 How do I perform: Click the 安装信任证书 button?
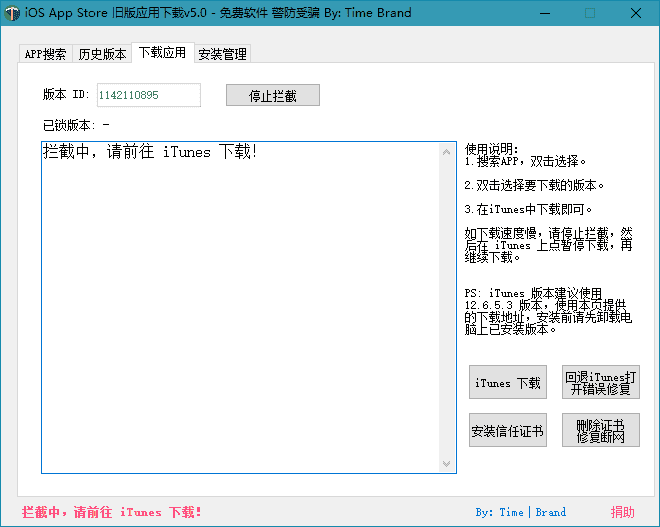point(507,431)
